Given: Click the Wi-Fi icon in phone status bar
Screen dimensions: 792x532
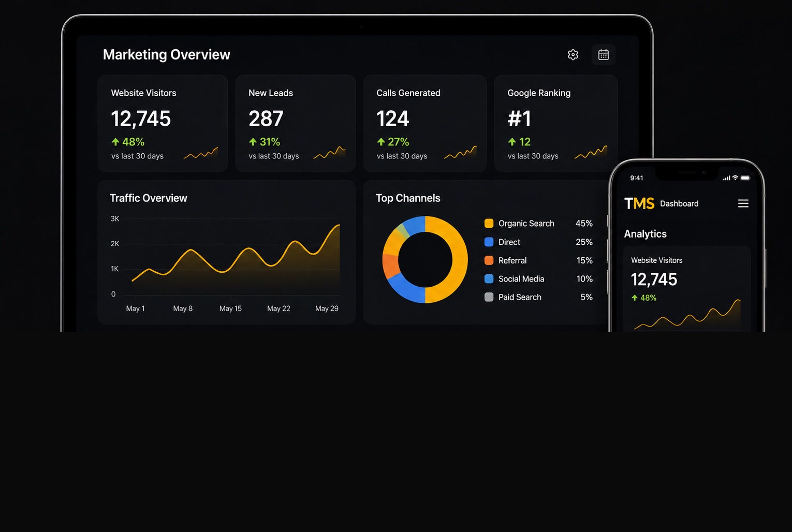Looking at the screenshot, I should pyautogui.click(x=735, y=178).
